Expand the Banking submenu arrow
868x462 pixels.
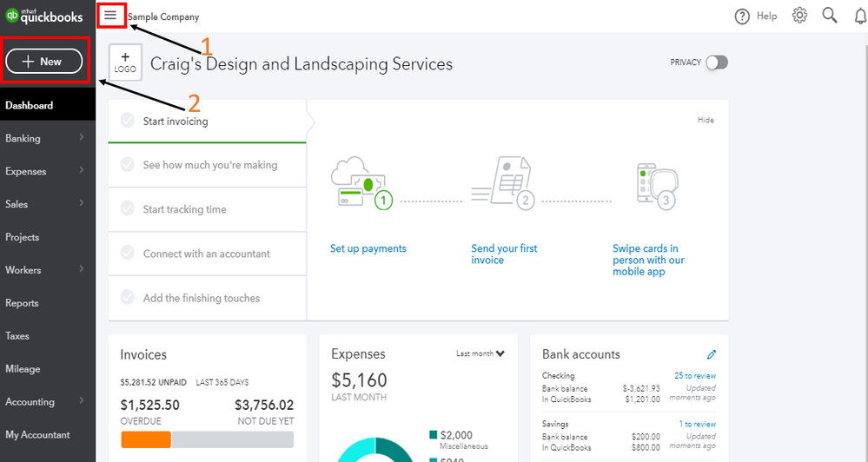click(82, 136)
